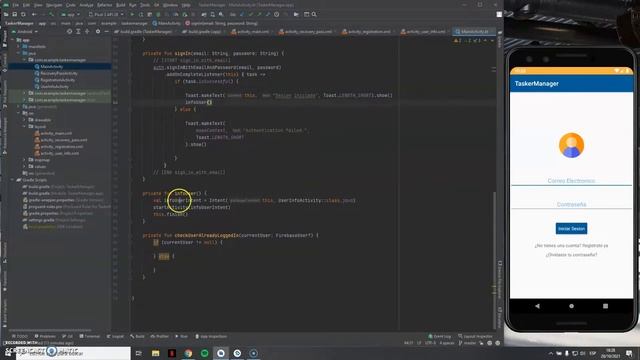Open the Terminal tool window

pyautogui.click(x=90, y=336)
